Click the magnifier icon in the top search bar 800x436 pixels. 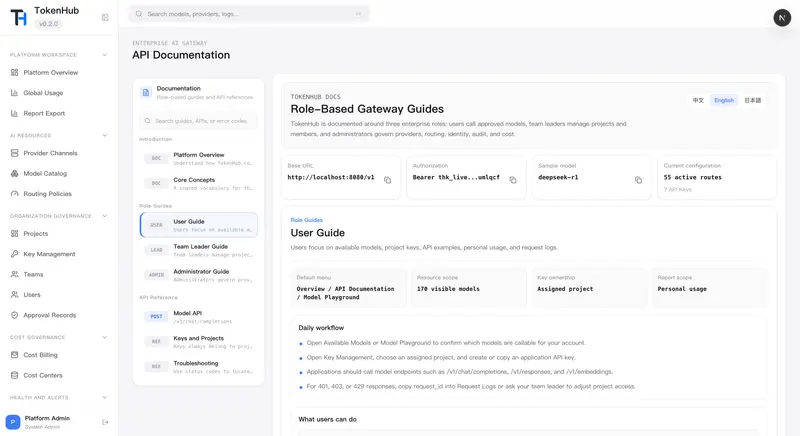139,14
